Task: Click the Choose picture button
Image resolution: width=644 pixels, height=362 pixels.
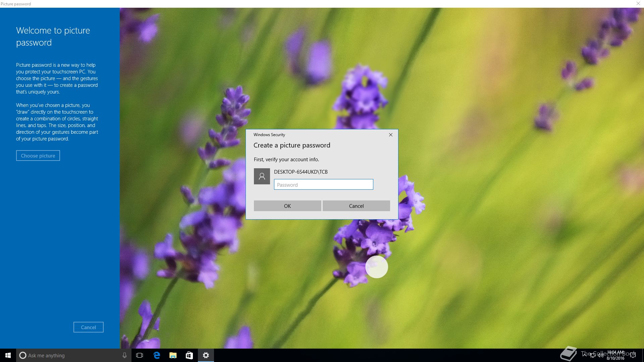Action: 38,156
